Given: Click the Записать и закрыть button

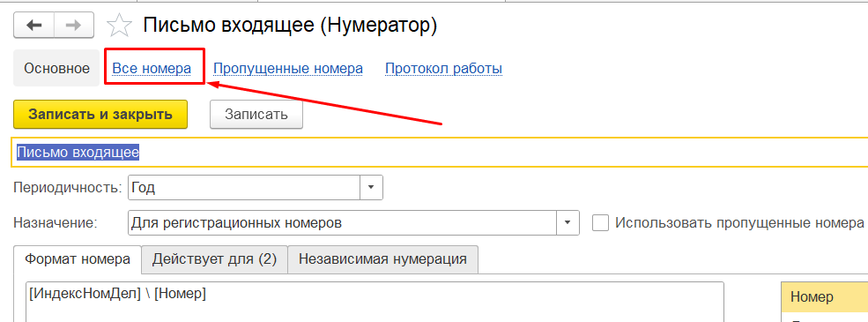Looking at the screenshot, I should 100,114.
